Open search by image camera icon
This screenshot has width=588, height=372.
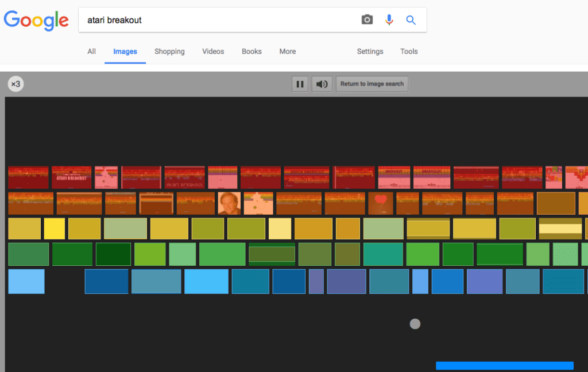pos(367,20)
